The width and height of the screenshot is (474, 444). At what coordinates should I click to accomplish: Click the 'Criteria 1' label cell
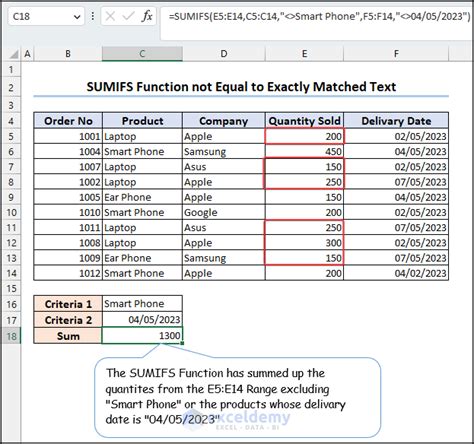tap(68, 304)
